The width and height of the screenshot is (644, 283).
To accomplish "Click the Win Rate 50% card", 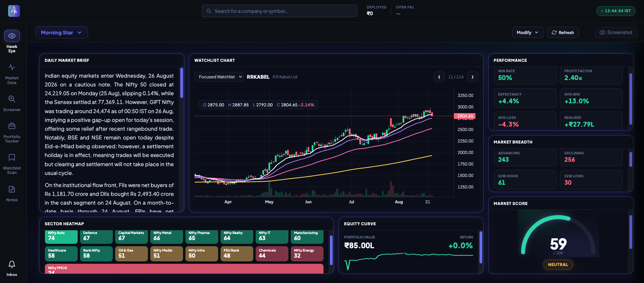I will point(525,76).
